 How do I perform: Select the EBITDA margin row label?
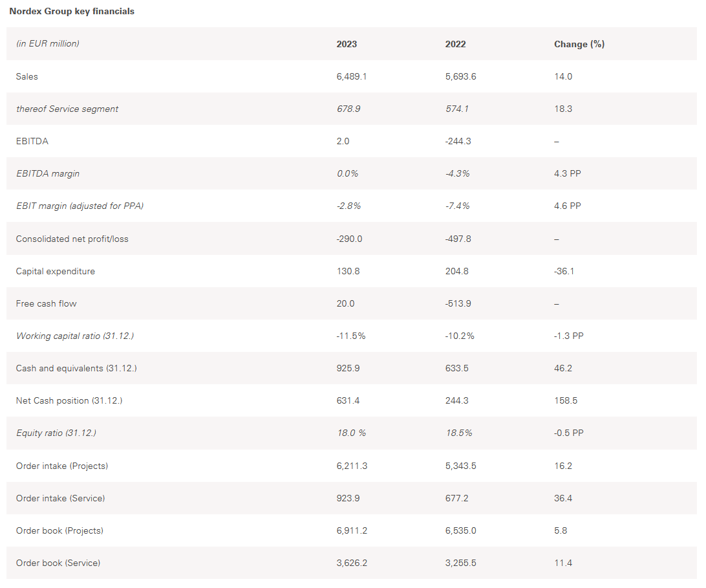48,173
